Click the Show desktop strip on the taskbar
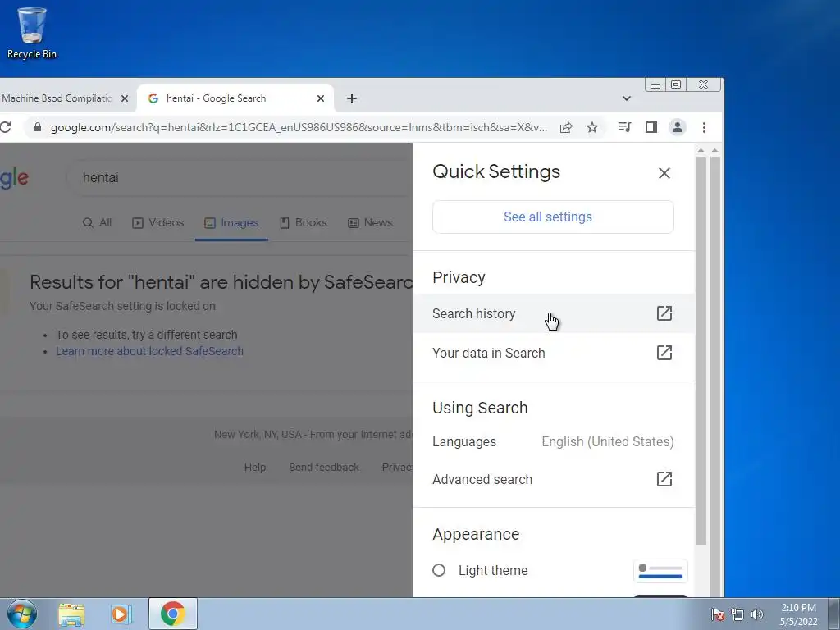The image size is (840, 630). (834, 614)
